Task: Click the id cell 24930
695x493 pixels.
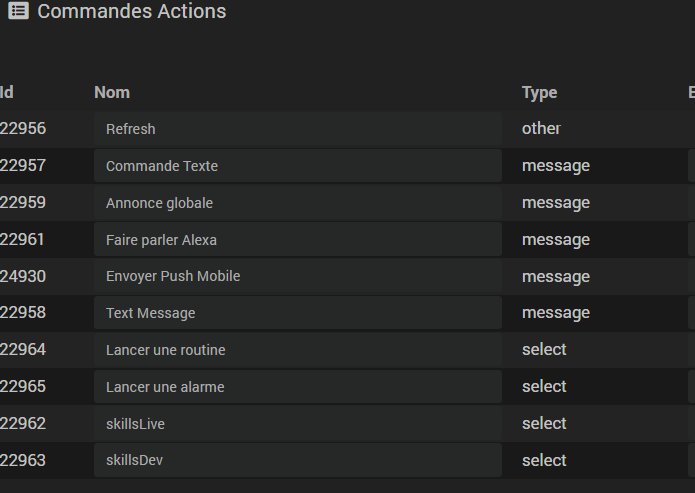Action: [x=23, y=276]
